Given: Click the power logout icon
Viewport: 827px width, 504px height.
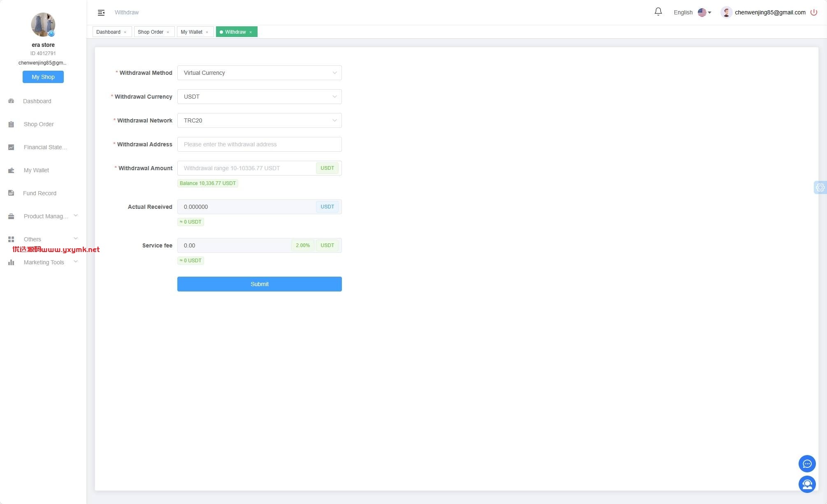Looking at the screenshot, I should (x=813, y=12).
